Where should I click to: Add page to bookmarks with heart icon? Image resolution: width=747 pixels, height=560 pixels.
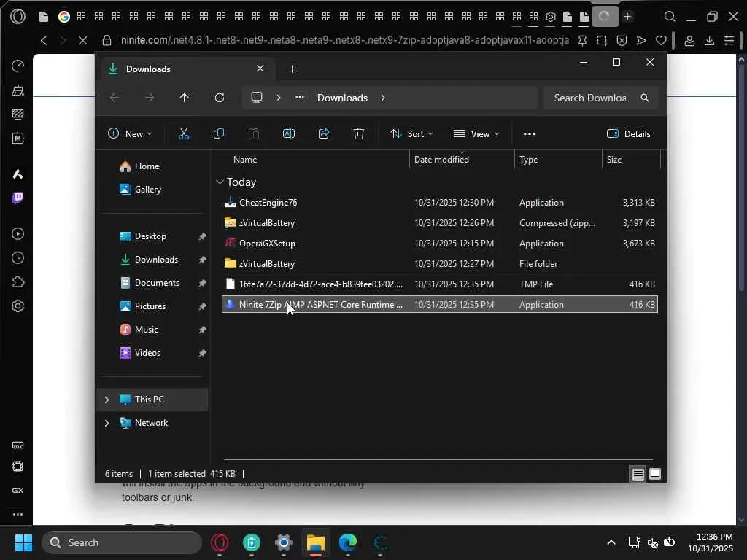coord(661,41)
